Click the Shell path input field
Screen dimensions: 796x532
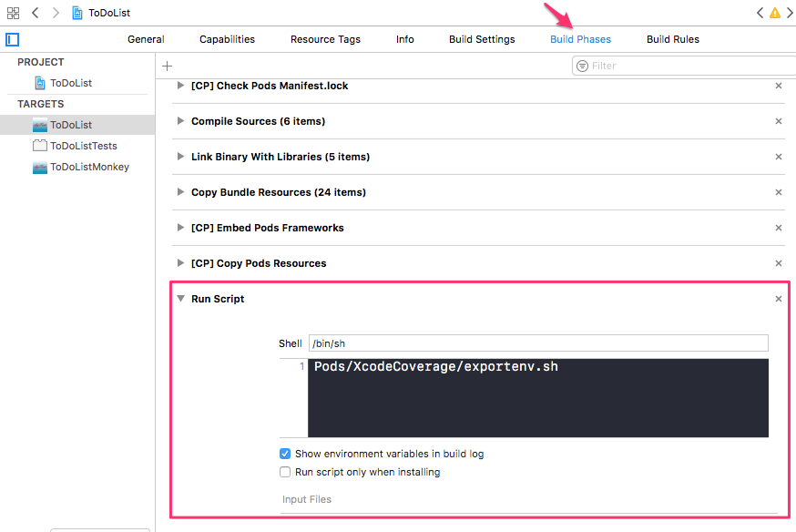pos(538,343)
